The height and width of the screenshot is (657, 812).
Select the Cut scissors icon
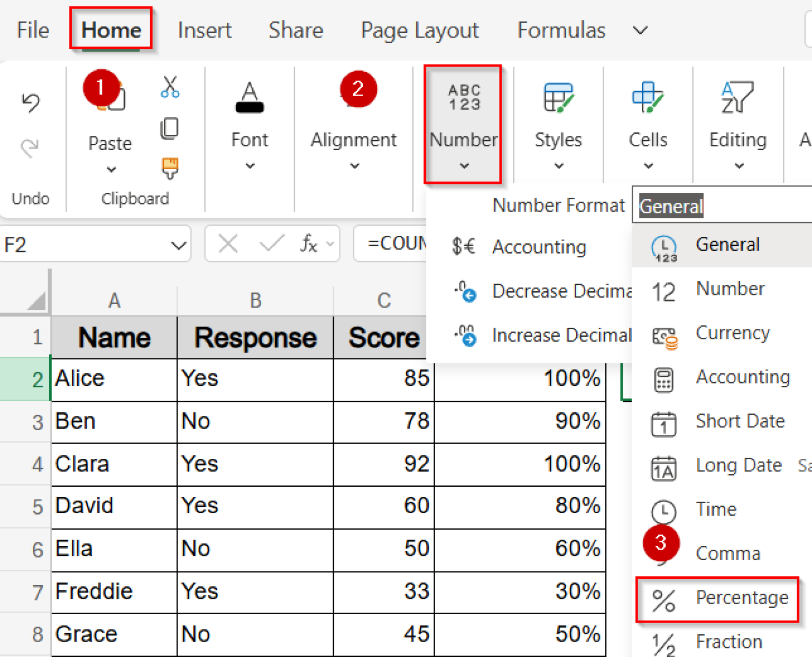click(x=169, y=89)
